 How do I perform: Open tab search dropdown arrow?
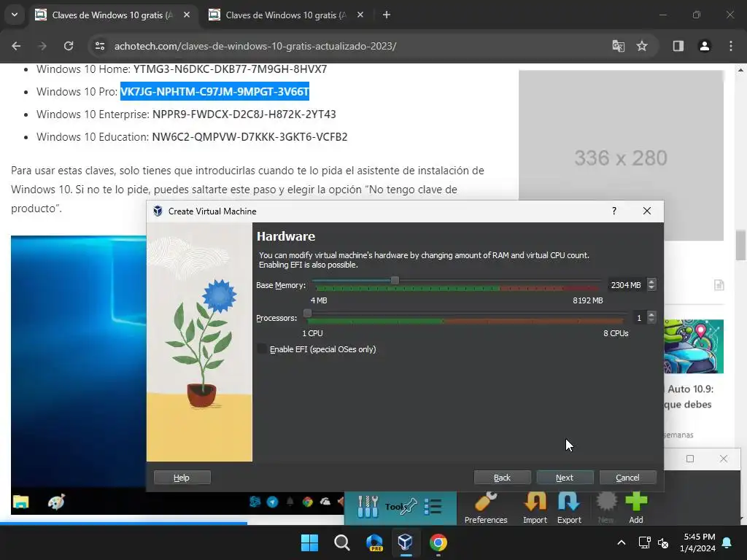point(15,15)
